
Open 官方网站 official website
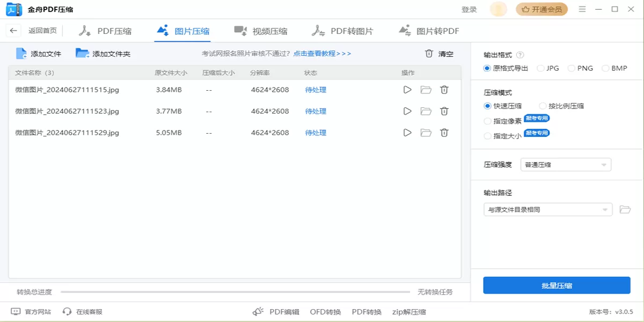(x=31, y=311)
